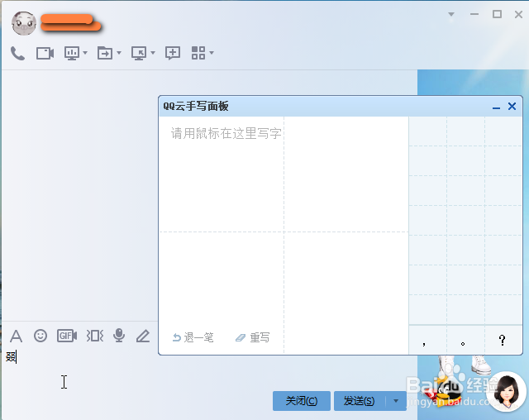The width and height of the screenshot is (529, 420).
Task: Start a video call
Action: (x=45, y=53)
